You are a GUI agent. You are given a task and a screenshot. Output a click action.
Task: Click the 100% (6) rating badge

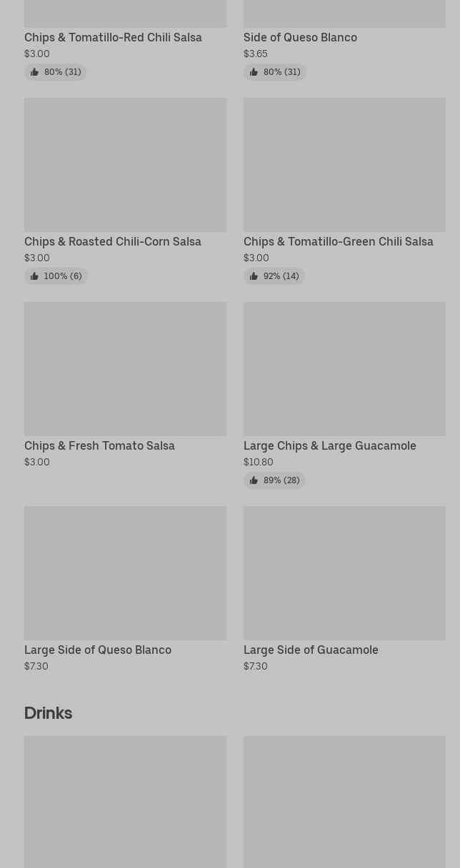pyautogui.click(x=56, y=276)
